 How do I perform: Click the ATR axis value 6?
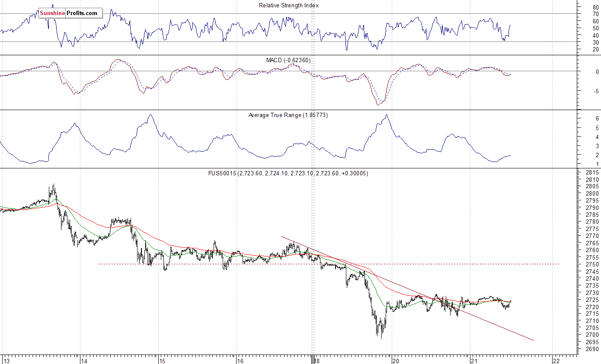[x=597, y=118]
